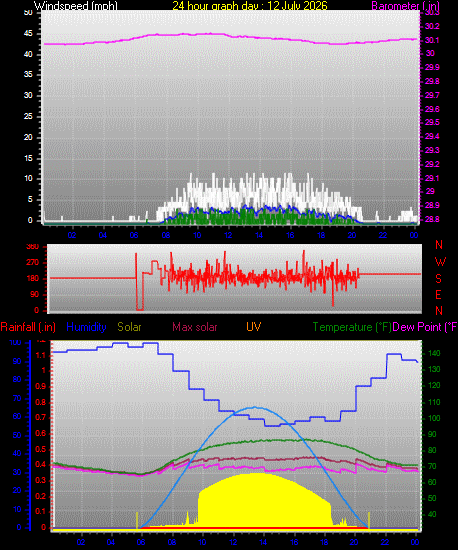Click the 18 hour mark on bottom chart
Viewport: 458px width, 550px height.
click(x=324, y=542)
